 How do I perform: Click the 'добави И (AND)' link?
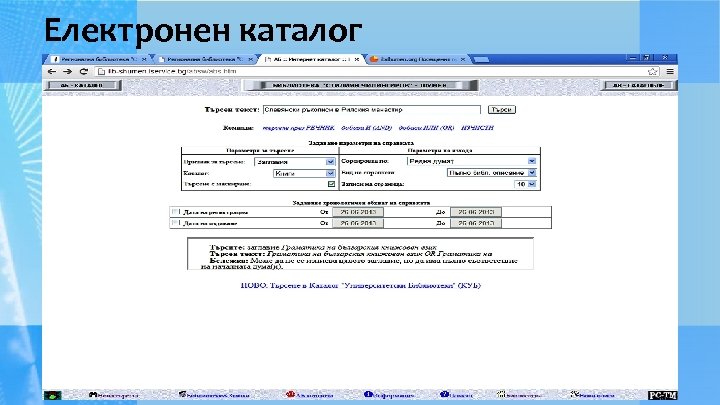pyautogui.click(x=366, y=128)
